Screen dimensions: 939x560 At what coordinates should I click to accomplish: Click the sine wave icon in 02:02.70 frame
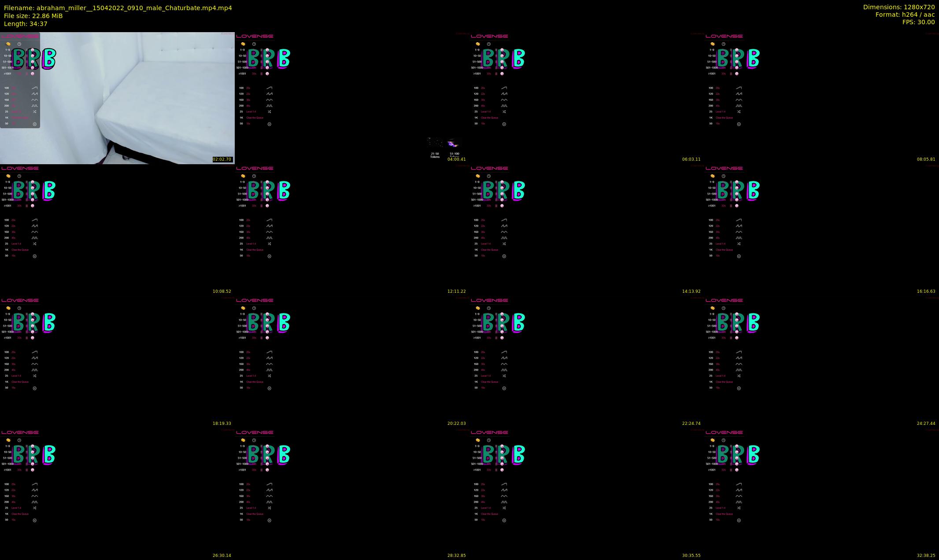[x=35, y=100]
